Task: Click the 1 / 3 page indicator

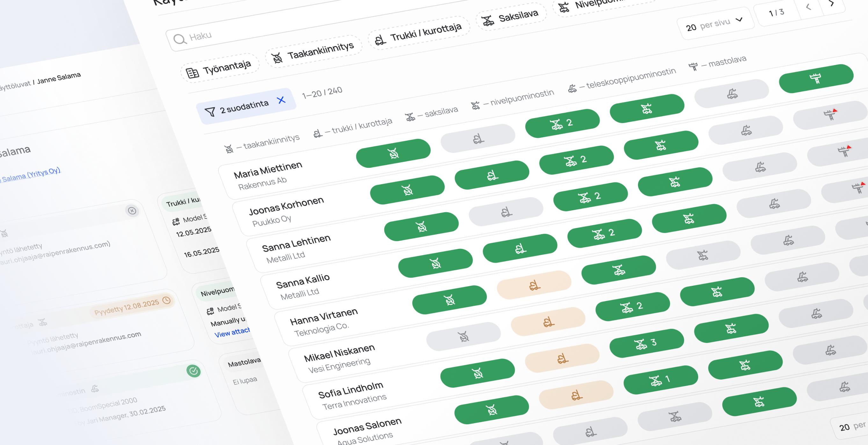Action: pyautogui.click(x=776, y=13)
